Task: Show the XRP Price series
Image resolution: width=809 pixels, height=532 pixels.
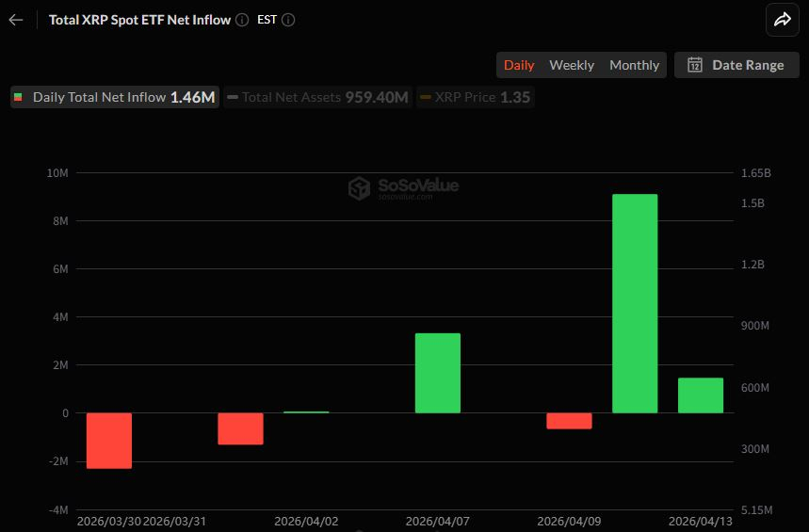Action: [475, 97]
